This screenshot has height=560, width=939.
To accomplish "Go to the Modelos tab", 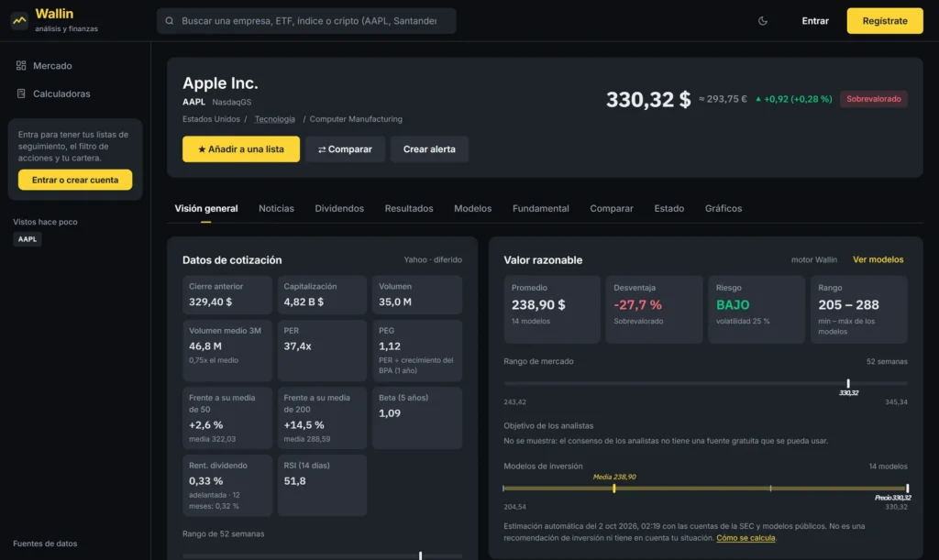I will click(472, 208).
